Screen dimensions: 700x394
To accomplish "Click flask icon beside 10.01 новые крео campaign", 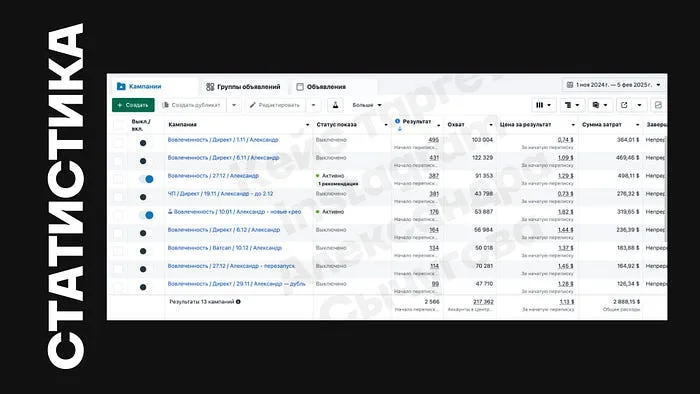I will [170, 212].
